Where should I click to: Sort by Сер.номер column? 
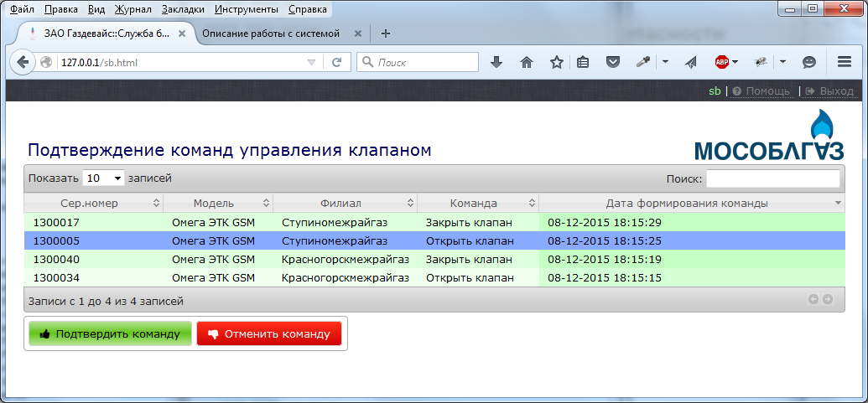pyautogui.click(x=94, y=203)
